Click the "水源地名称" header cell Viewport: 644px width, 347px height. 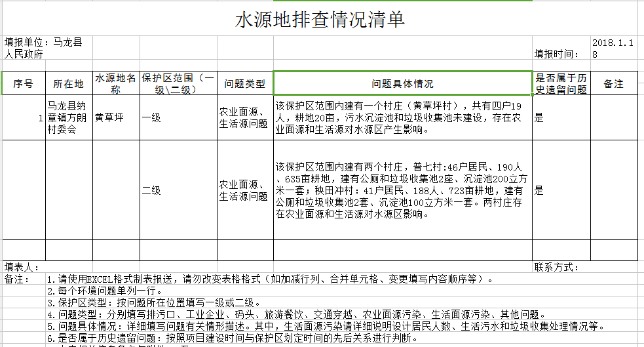pyautogui.click(x=115, y=84)
